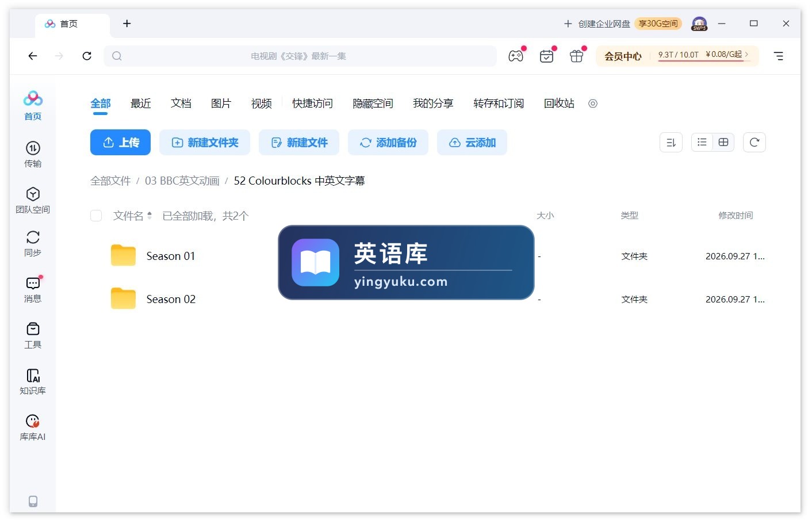Click the forward navigation arrow
The width and height of the screenshot is (812, 525).
59,56
